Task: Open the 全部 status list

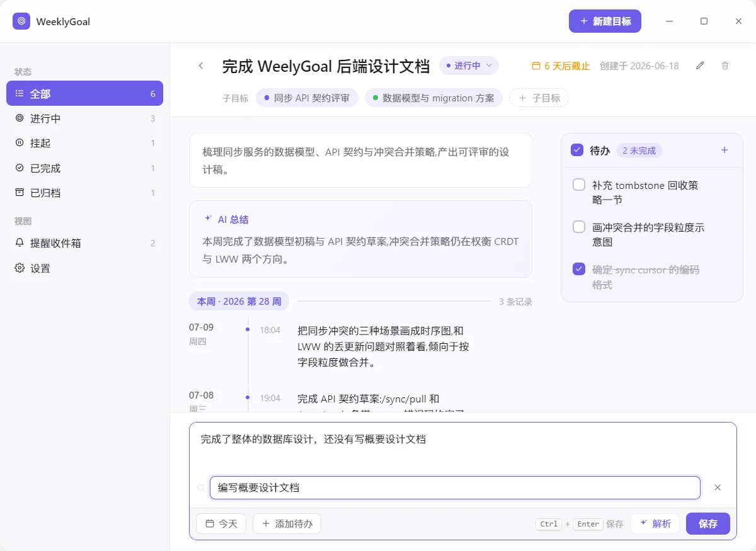Action: (84, 93)
